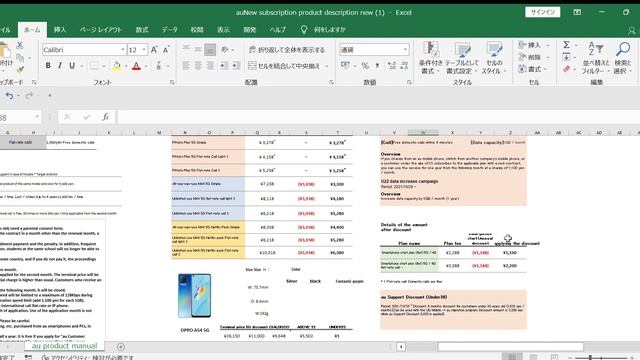
Task: Align text right
Action: [210, 65]
